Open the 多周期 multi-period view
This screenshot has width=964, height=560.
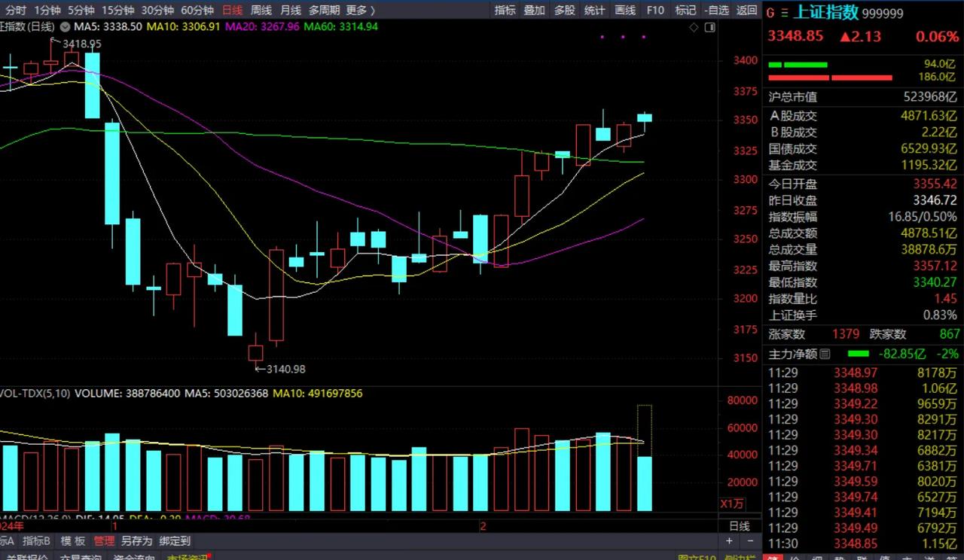click(x=324, y=10)
